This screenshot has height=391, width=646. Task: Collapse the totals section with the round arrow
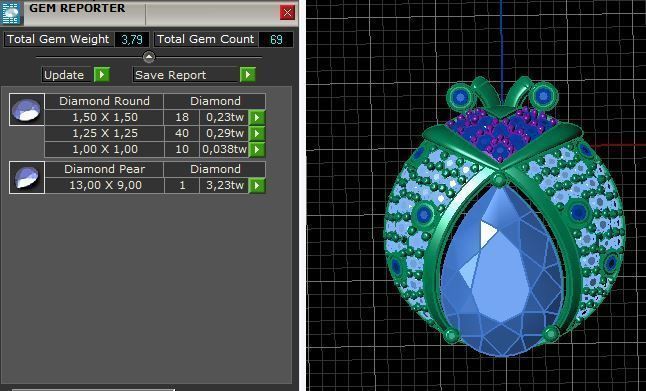click(x=149, y=57)
